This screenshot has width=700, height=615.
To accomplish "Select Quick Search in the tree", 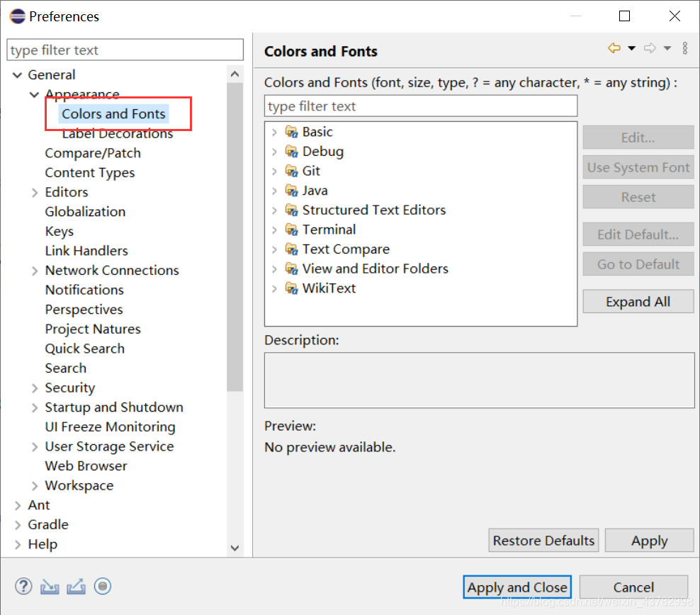I will coord(85,349).
